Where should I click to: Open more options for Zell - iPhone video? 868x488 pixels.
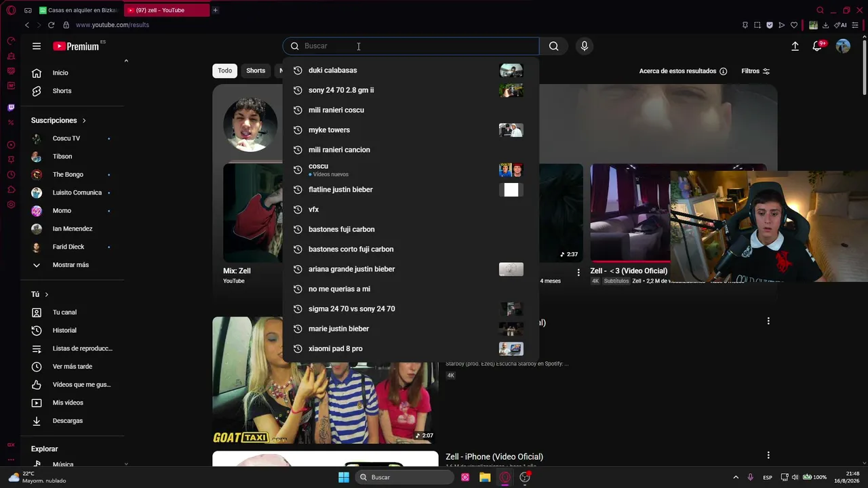(768, 455)
